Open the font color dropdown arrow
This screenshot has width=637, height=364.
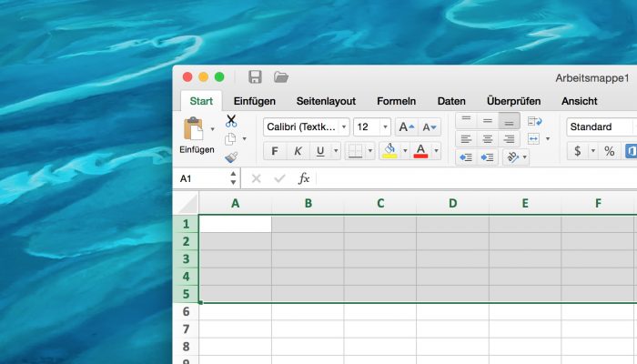pos(436,151)
